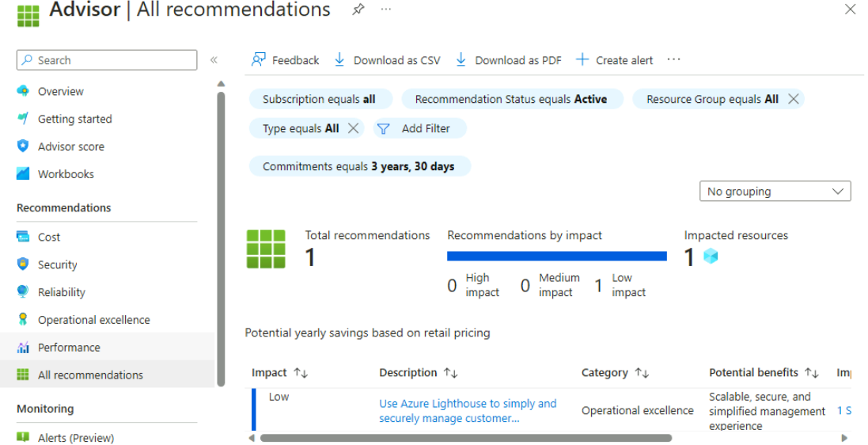Image resolution: width=868 pixels, height=445 pixels.
Task: Pin the Advisor page with pin icon
Action: [x=358, y=10]
